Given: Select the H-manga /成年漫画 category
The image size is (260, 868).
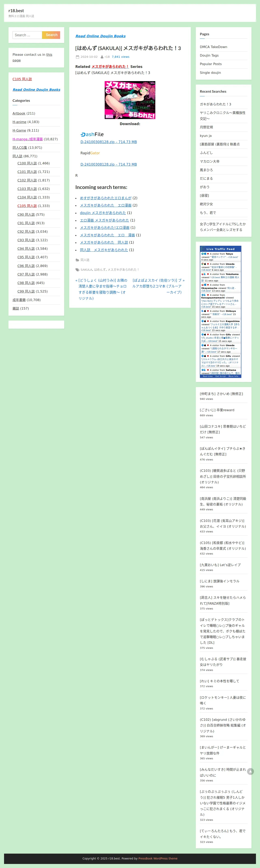Looking at the screenshot, I should (28, 139).
